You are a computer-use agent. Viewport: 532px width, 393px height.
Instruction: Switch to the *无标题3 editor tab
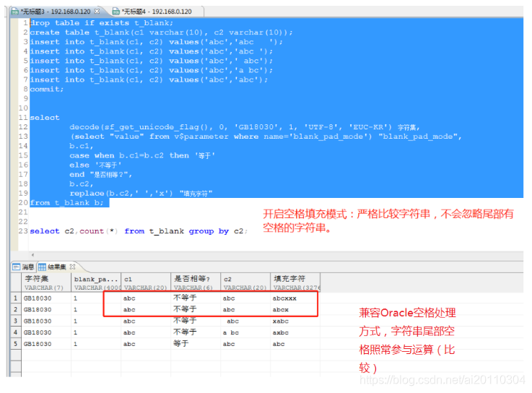(56, 12)
